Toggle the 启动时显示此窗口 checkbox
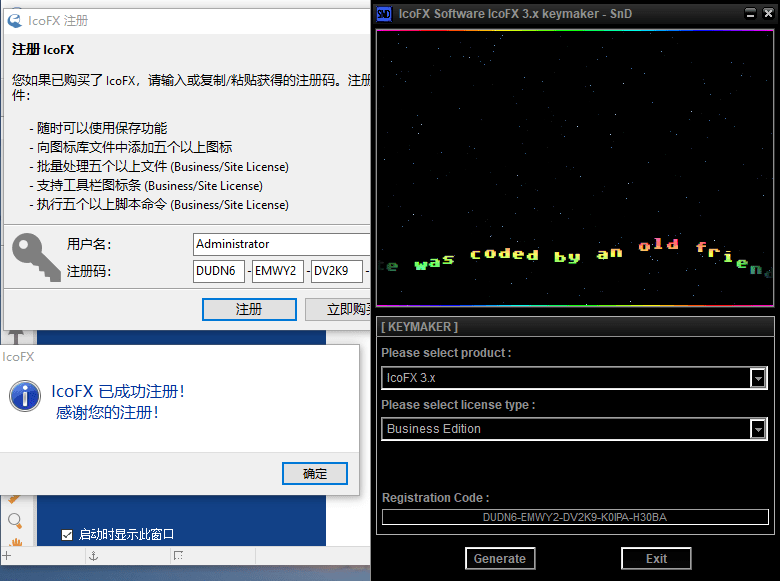Screen dimensions: 780x581 pos(67,535)
